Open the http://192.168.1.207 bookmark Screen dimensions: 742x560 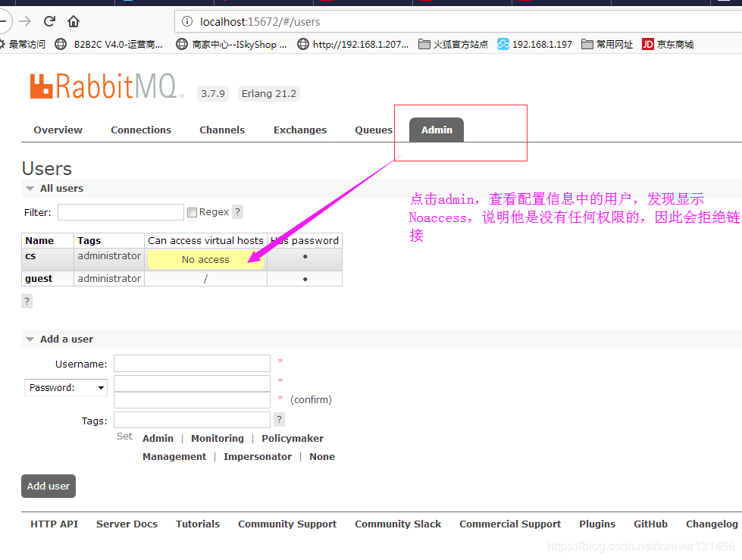tap(353, 45)
